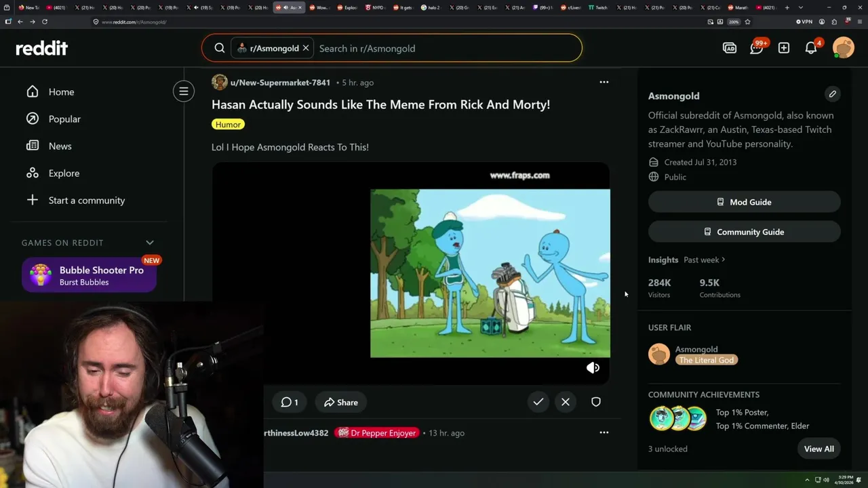This screenshot has height=488, width=868.
Task: Collapse the Games on Reddit section
Action: 150,243
